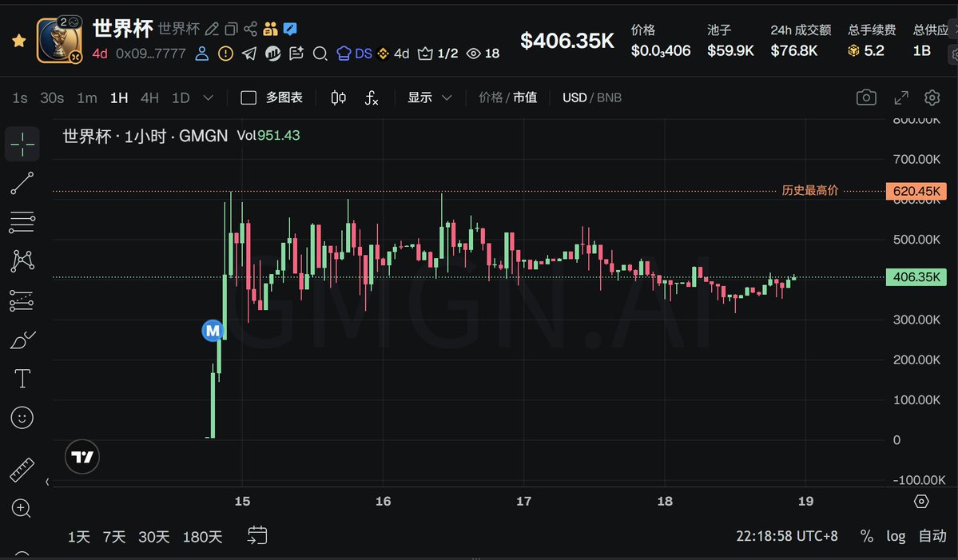
Task: Switch to the 1D timeframe
Action: coord(181,97)
